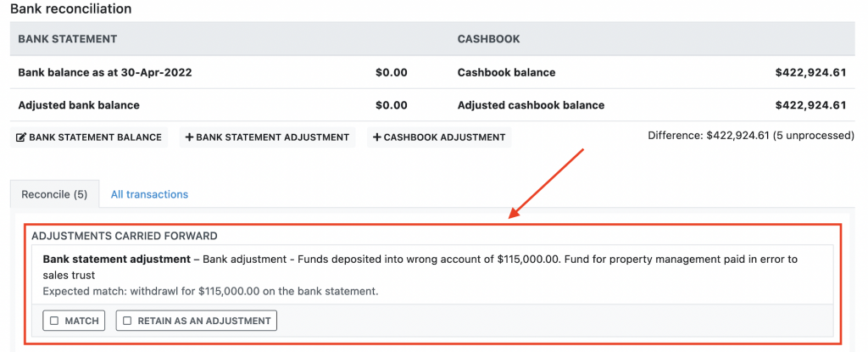The width and height of the screenshot is (868, 352).
Task: Click the CASHBOOK column header
Action: pyautogui.click(x=488, y=39)
